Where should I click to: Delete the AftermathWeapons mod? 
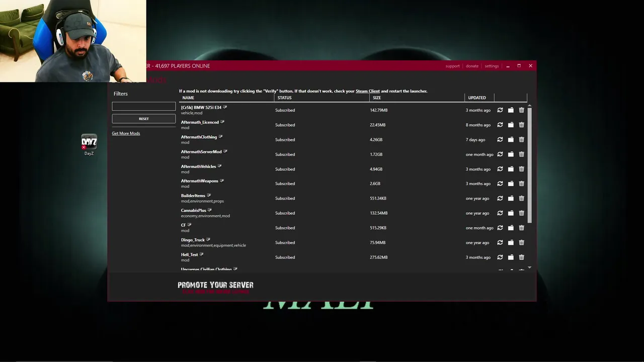click(521, 184)
